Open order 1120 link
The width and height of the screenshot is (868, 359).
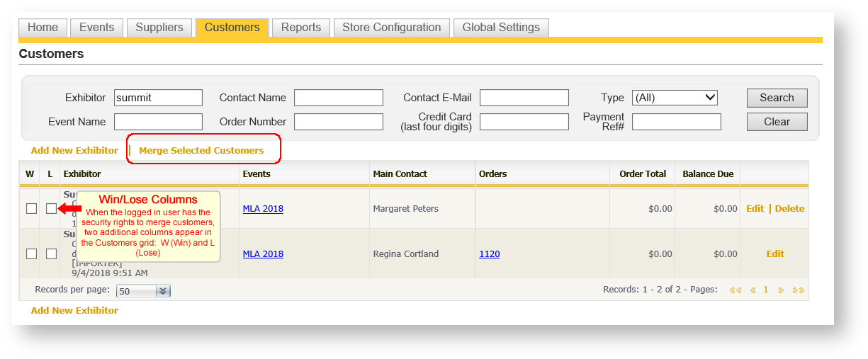click(x=489, y=254)
